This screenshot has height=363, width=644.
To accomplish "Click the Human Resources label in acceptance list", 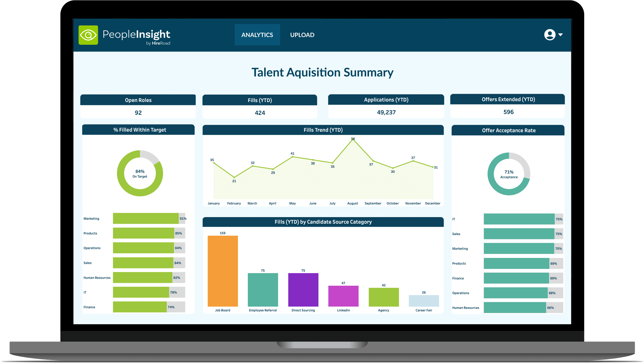I will 465,308.
